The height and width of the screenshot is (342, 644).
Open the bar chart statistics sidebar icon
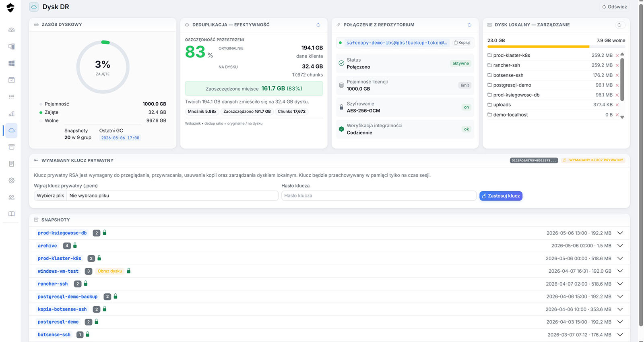(11, 114)
